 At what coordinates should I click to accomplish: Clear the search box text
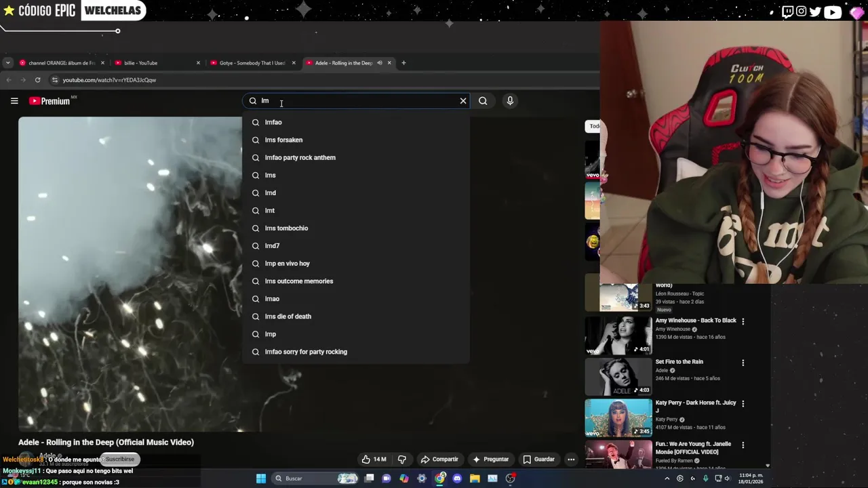pos(463,101)
